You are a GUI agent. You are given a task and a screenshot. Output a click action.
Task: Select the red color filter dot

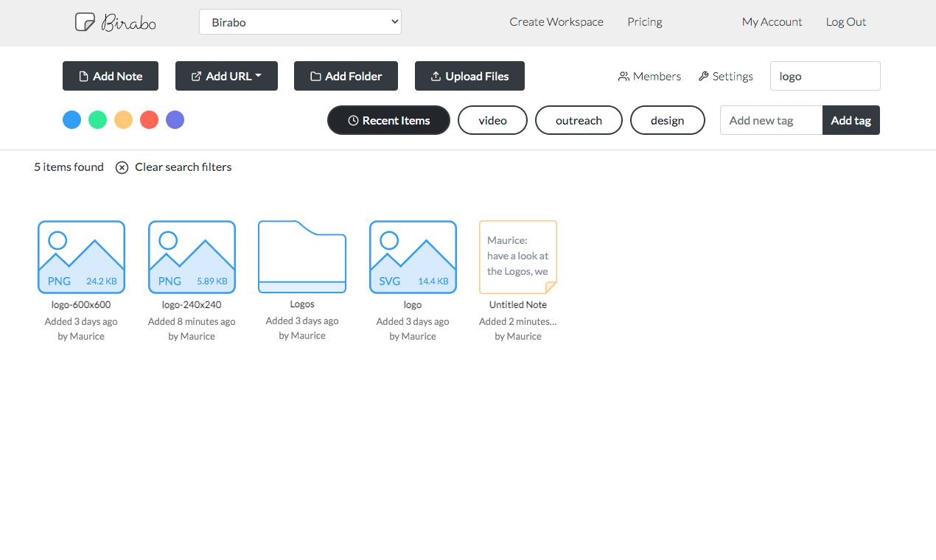(x=149, y=119)
